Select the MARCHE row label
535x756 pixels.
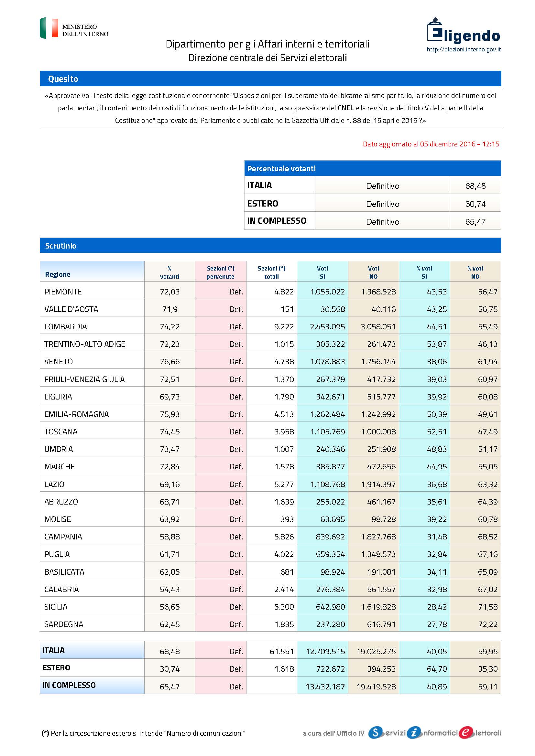click(x=60, y=467)
